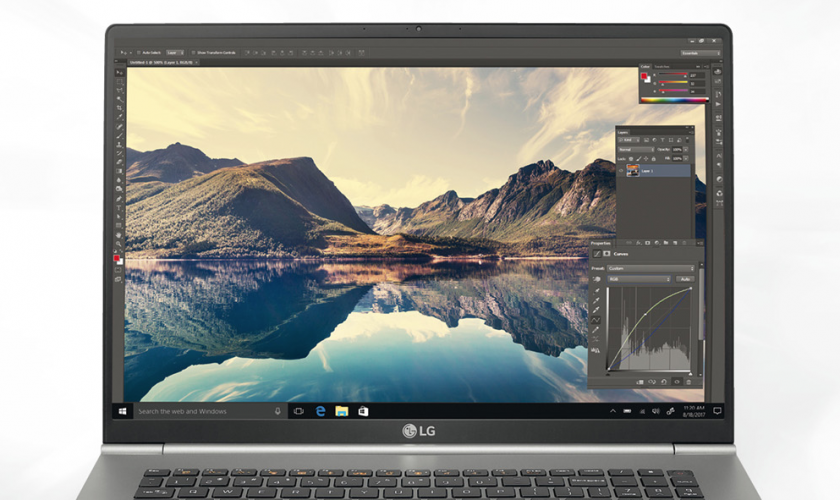Click the Auto button in Curves
840x500 pixels.
685,279
